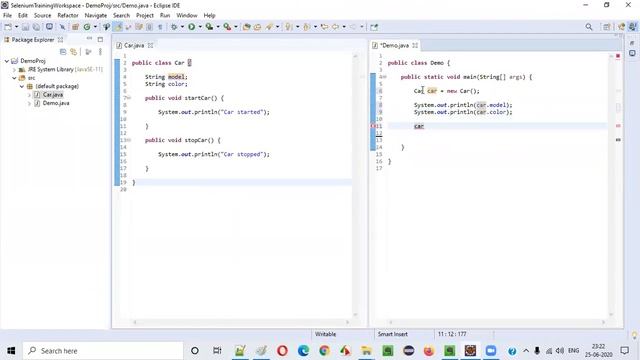Screen dimensions: 640x360
Task: Click the External Tools run icon
Action: point(227,27)
